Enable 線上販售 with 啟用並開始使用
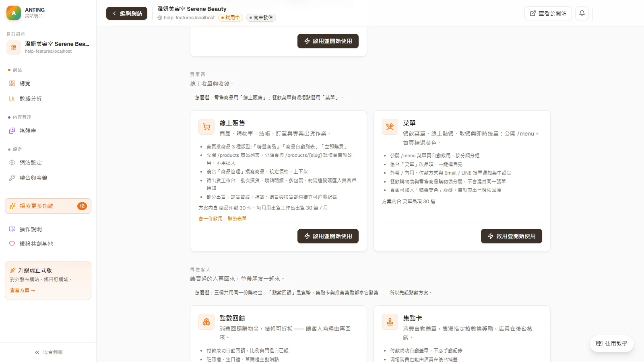 [328, 236]
